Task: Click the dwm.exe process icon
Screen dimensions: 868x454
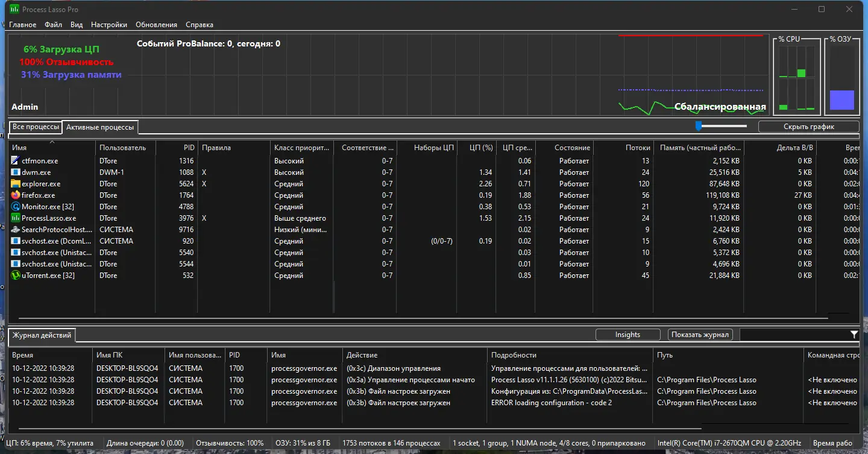Action: [x=16, y=172]
